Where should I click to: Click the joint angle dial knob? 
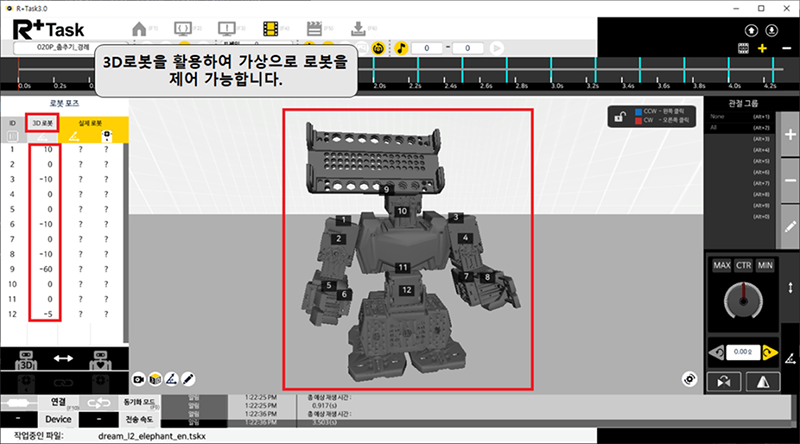(x=741, y=298)
